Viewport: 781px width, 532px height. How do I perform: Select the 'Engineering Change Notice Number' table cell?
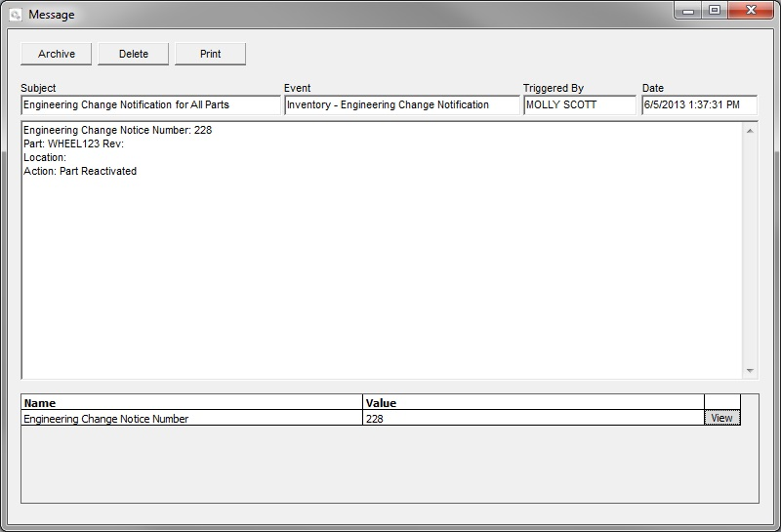click(191, 418)
